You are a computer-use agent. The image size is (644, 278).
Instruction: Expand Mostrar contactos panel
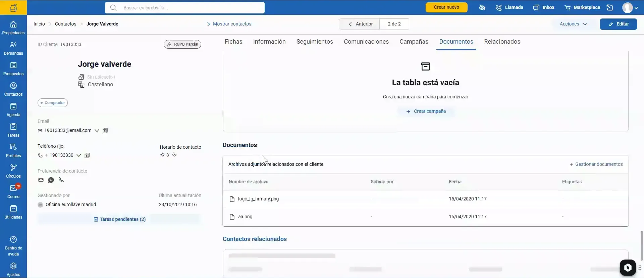[x=229, y=24]
